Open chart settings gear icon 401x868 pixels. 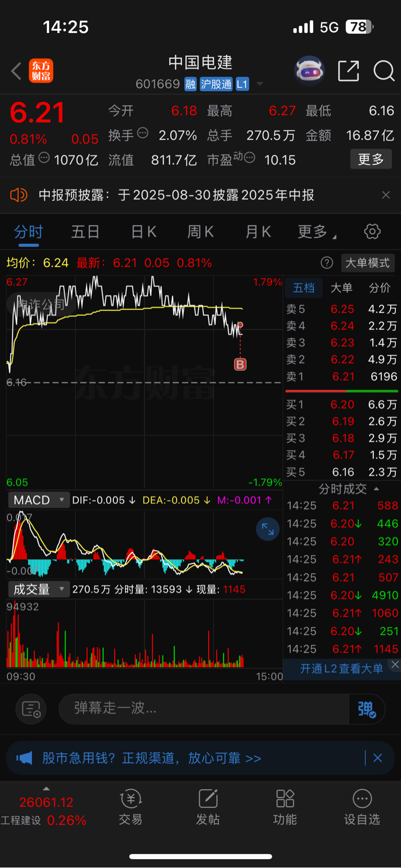372,231
